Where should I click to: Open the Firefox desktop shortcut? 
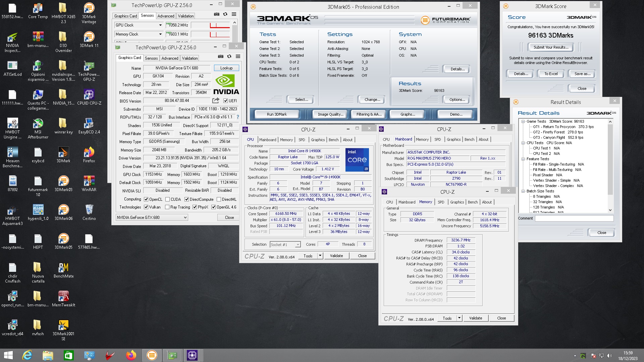point(89,155)
